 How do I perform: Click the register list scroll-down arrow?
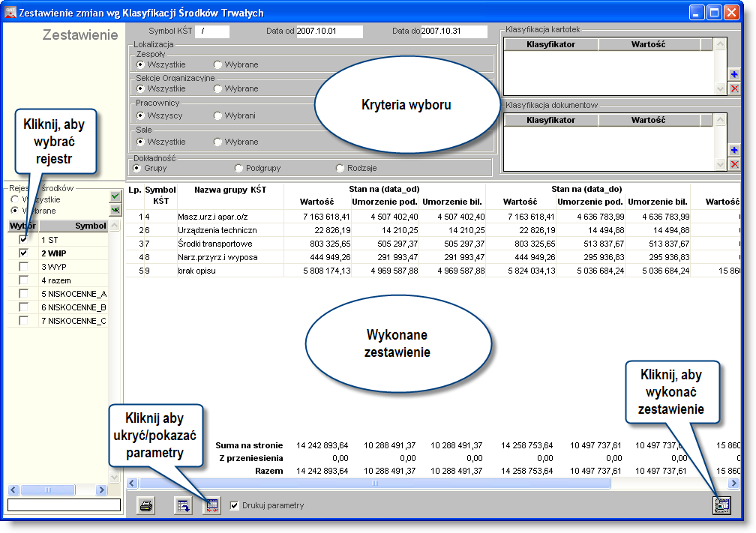(114, 477)
